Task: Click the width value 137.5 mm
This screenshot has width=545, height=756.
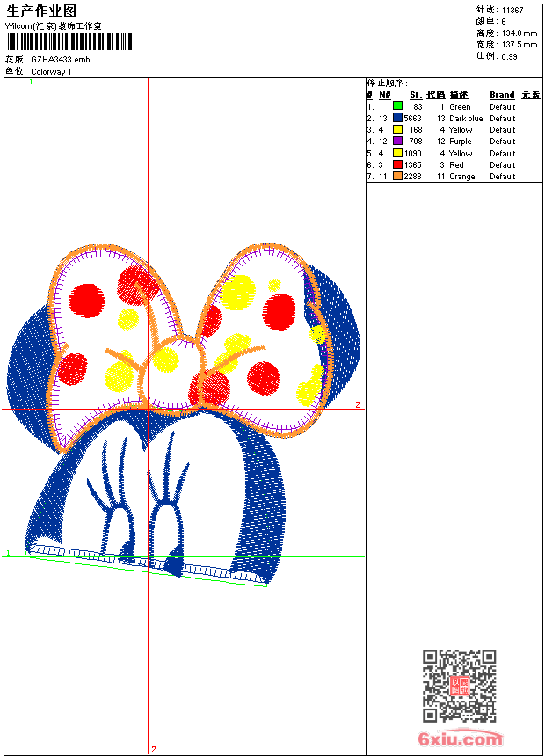Action: pyautogui.click(x=520, y=45)
